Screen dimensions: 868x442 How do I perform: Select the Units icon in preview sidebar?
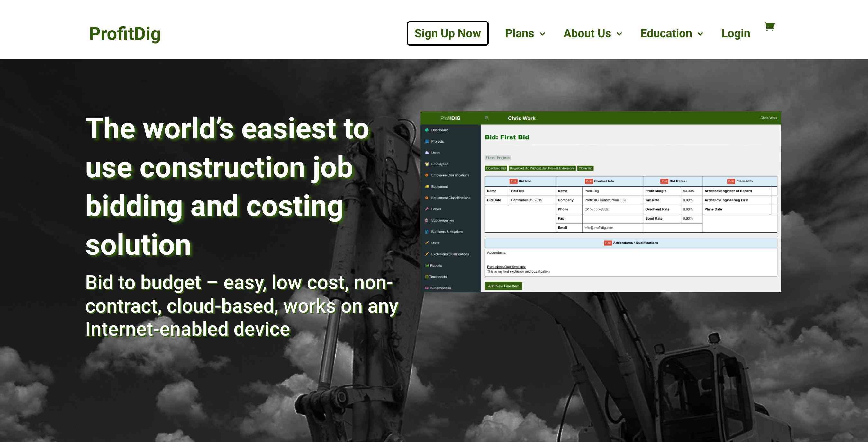[x=427, y=243]
